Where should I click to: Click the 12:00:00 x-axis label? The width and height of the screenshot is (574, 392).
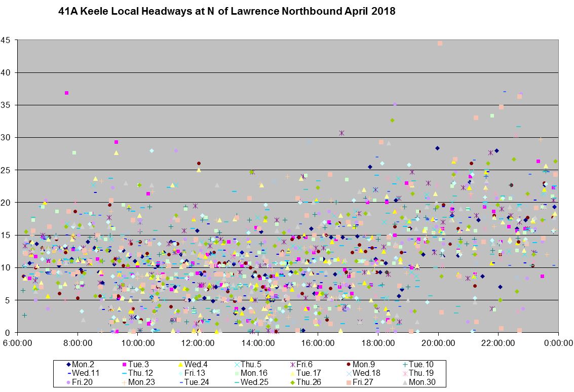(198, 342)
